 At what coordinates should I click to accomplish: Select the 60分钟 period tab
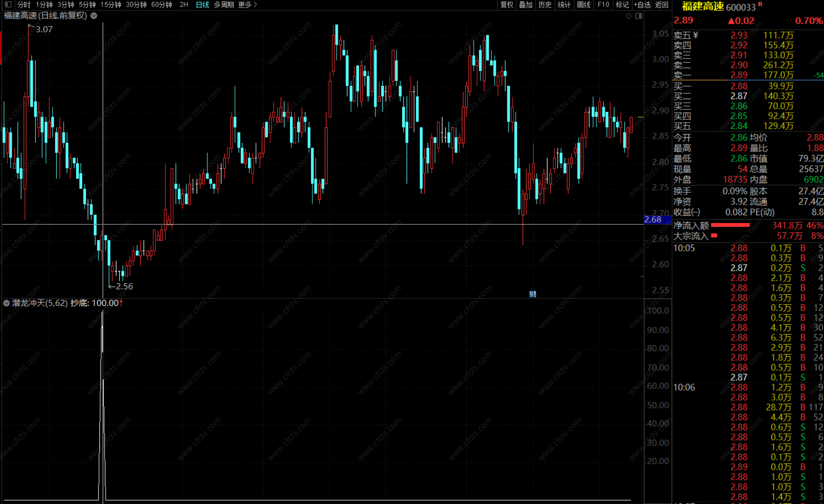tap(162, 5)
